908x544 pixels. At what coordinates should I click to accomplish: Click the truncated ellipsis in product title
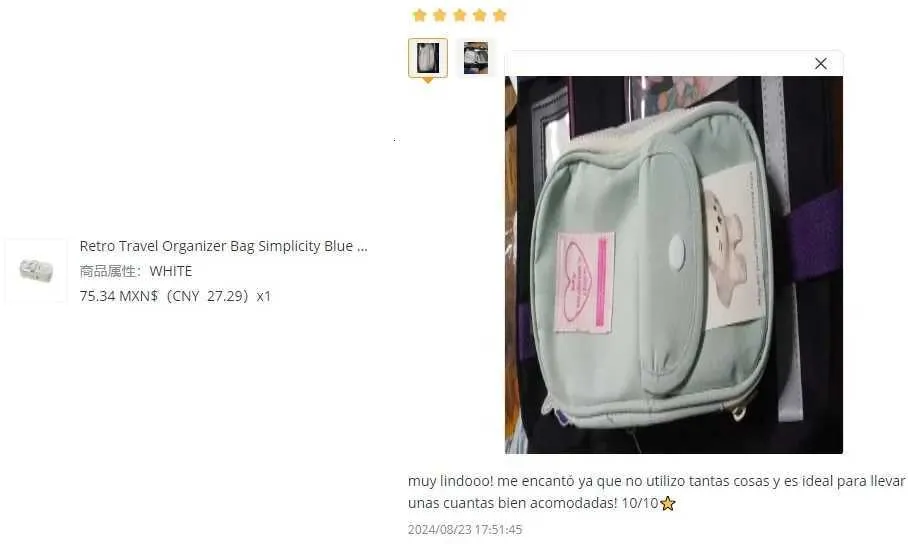click(x=362, y=247)
